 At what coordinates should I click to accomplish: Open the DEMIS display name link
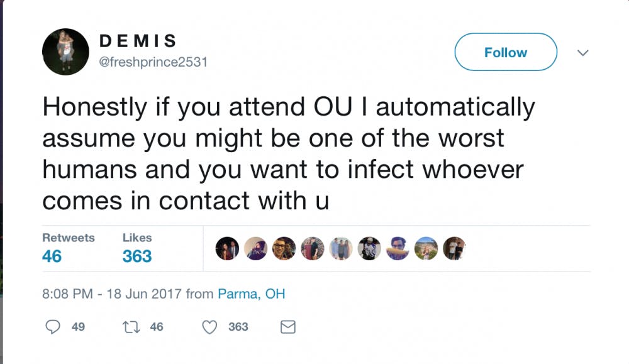tap(138, 41)
